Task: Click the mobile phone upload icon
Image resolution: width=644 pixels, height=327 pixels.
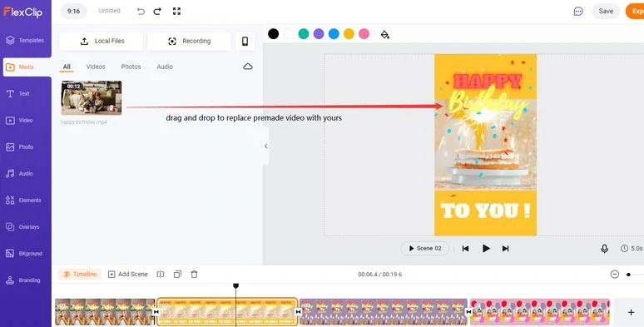Action: (245, 41)
